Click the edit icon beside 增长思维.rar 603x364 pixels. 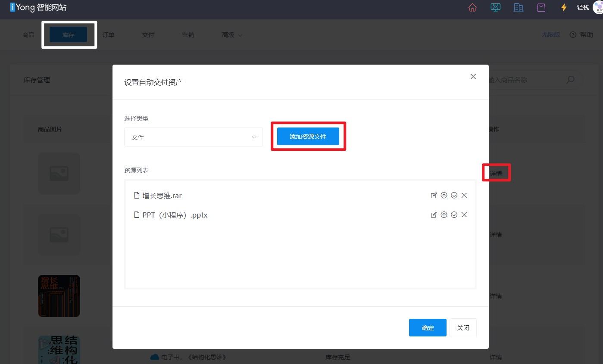[x=434, y=195]
